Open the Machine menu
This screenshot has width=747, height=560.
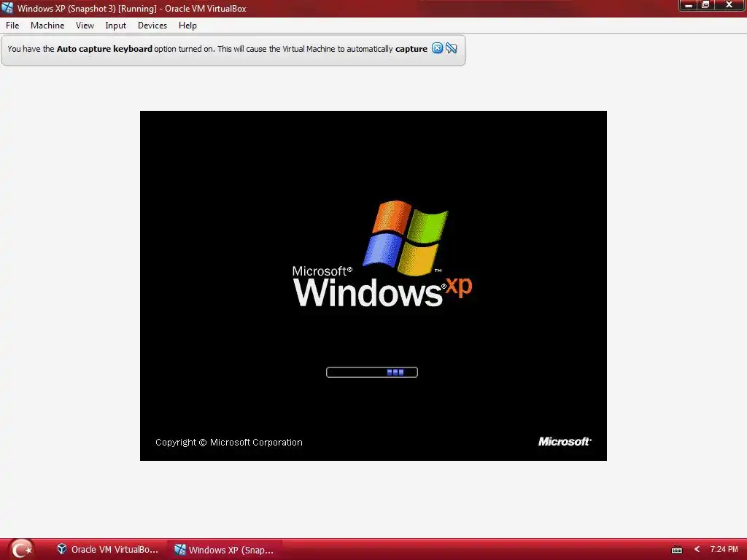click(x=47, y=26)
